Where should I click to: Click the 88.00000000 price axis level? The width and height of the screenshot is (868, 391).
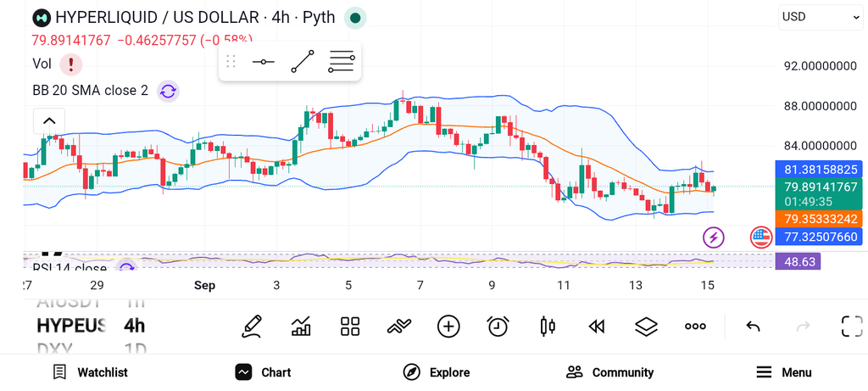(820, 106)
